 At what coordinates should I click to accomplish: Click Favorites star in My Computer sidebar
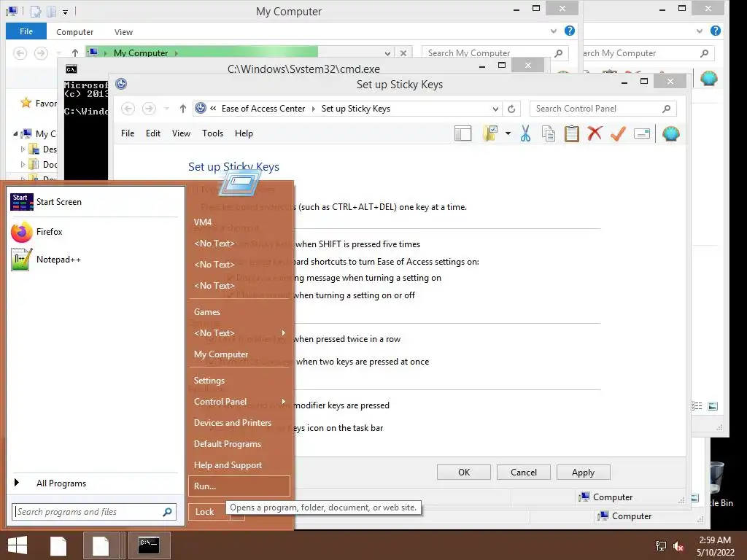(x=26, y=103)
